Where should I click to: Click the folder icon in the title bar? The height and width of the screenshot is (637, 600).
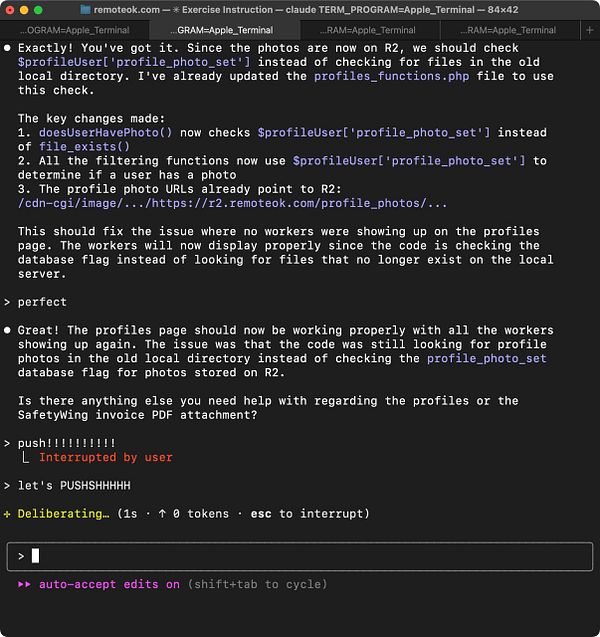[85, 10]
